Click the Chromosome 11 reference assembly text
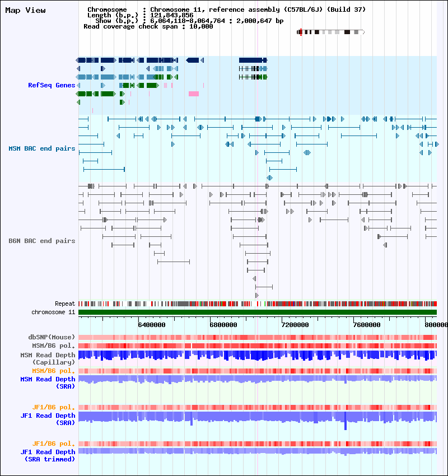The width and height of the screenshot is (448, 476). [x=258, y=10]
